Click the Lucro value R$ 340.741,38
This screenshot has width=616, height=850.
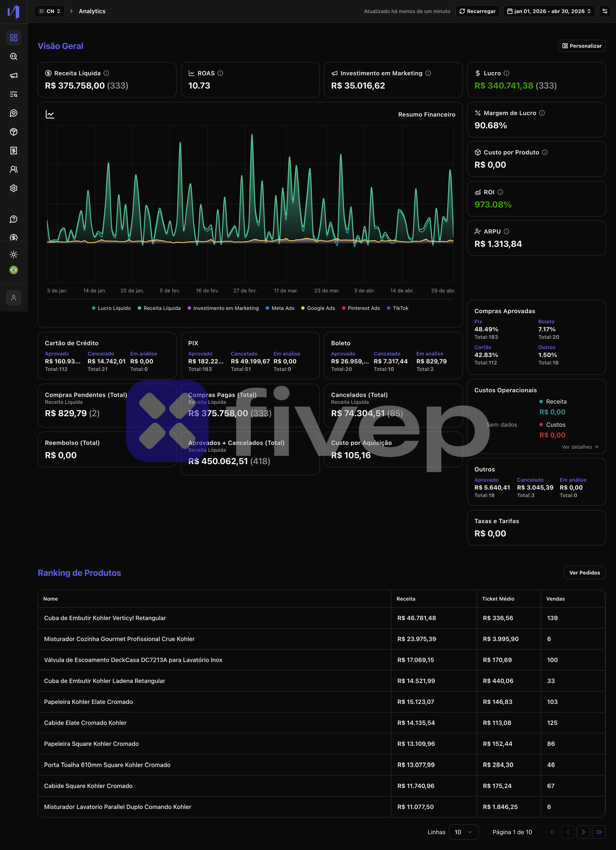click(x=503, y=86)
